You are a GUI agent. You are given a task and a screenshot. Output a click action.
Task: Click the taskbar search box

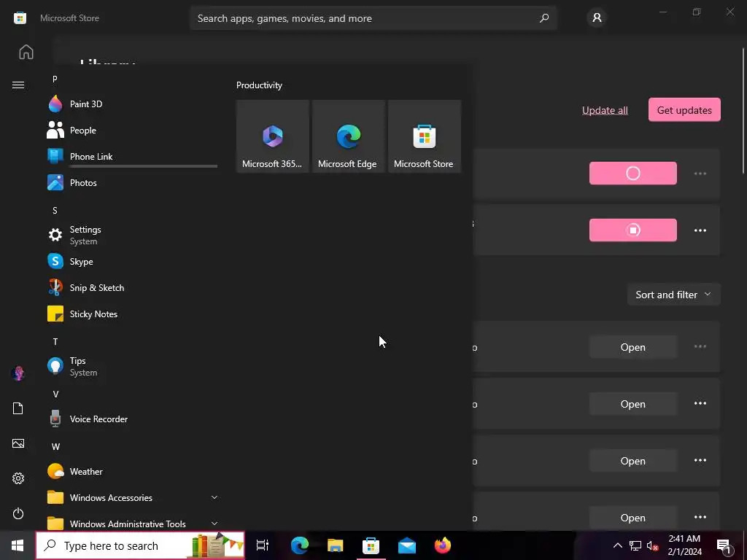(x=140, y=545)
